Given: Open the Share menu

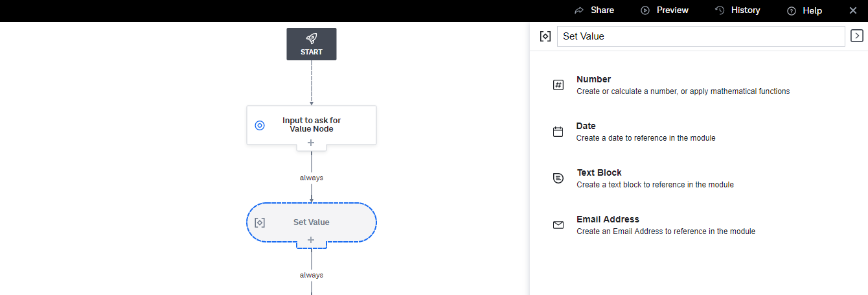Looking at the screenshot, I should coord(594,10).
